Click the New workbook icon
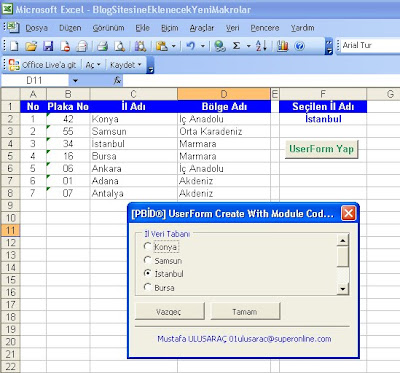 [x=14, y=46]
